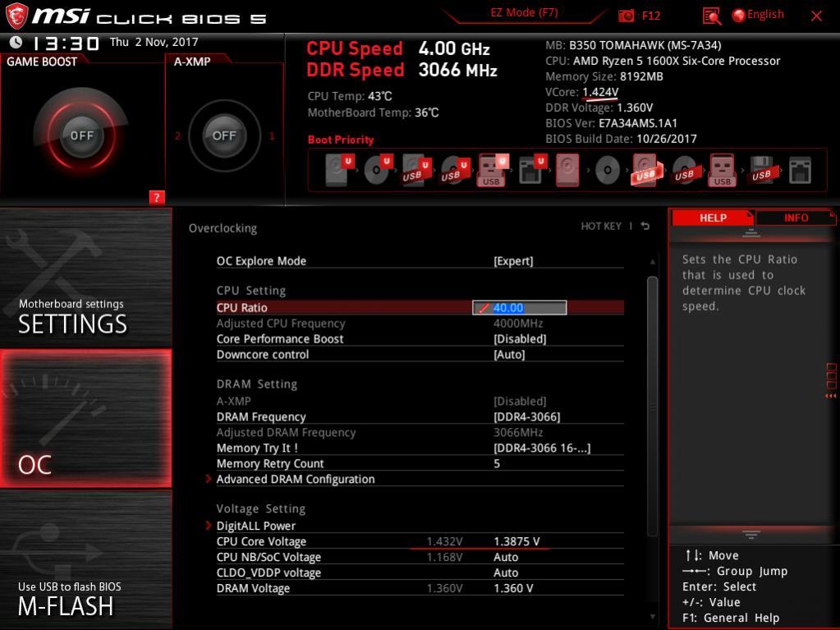Open the search magnifier icon
This screenshot has width=840, height=630.
[x=711, y=16]
